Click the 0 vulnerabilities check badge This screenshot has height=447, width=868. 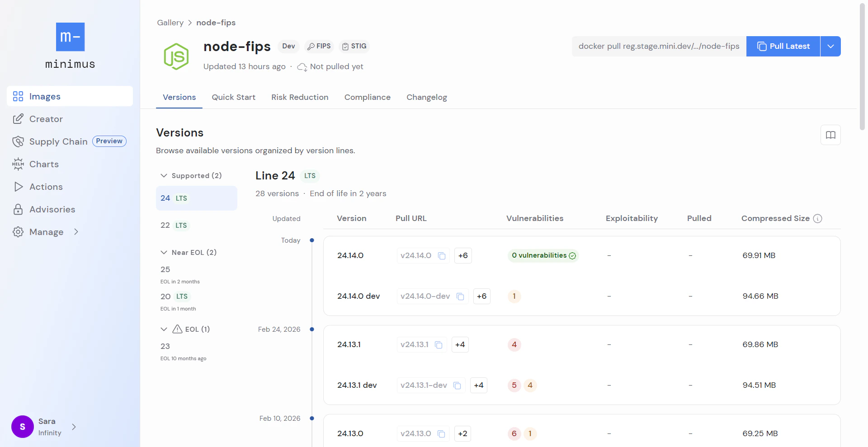point(543,255)
